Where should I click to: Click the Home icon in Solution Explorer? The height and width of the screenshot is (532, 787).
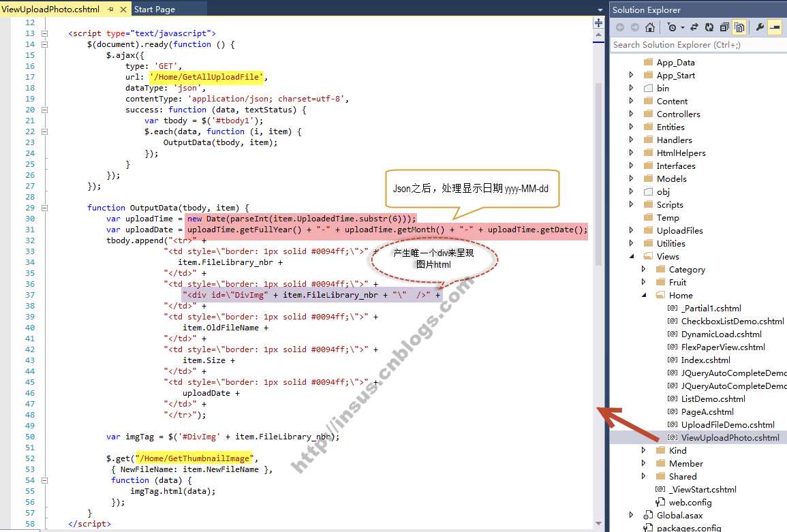pos(650,27)
